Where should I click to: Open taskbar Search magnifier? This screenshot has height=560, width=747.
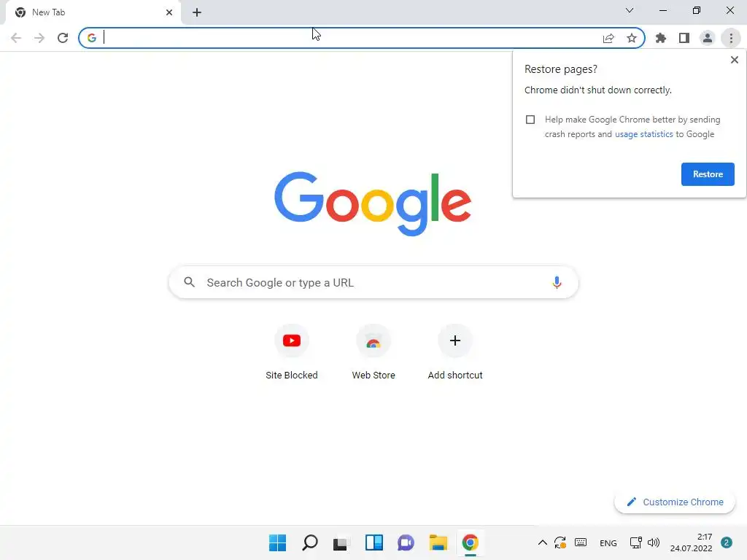[x=309, y=542]
